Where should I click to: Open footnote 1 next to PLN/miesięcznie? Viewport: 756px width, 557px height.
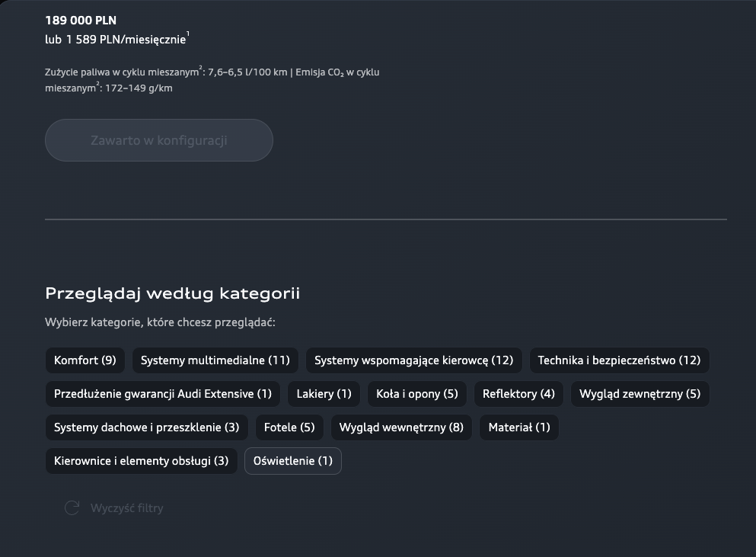[188, 34]
